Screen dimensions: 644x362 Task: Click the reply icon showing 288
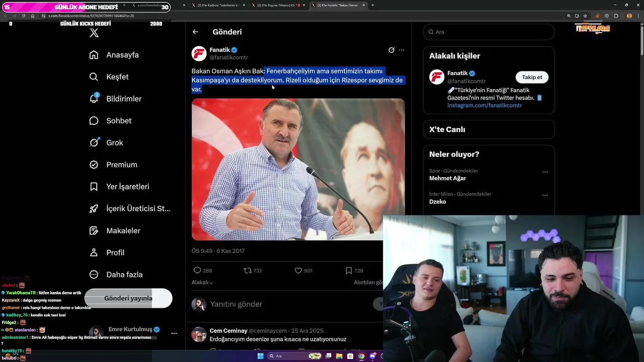click(197, 270)
